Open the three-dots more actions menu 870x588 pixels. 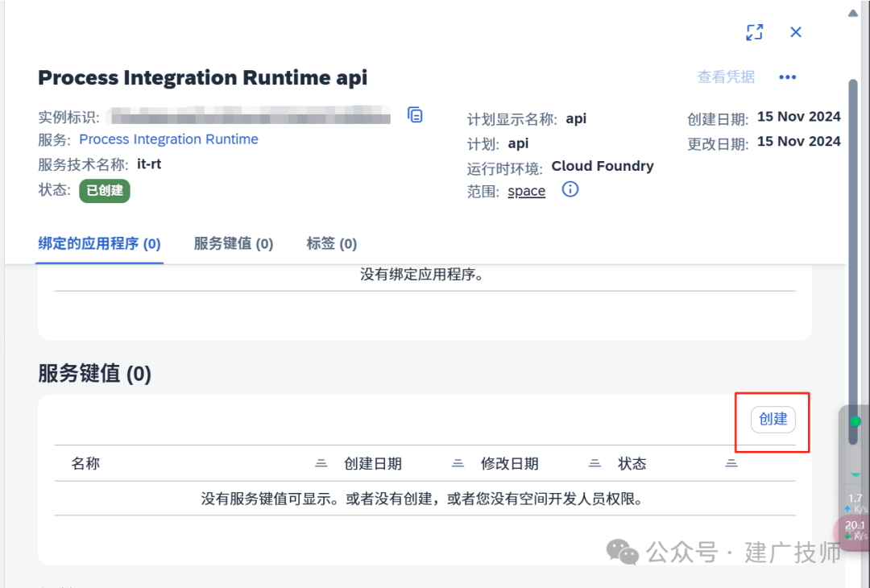(787, 77)
